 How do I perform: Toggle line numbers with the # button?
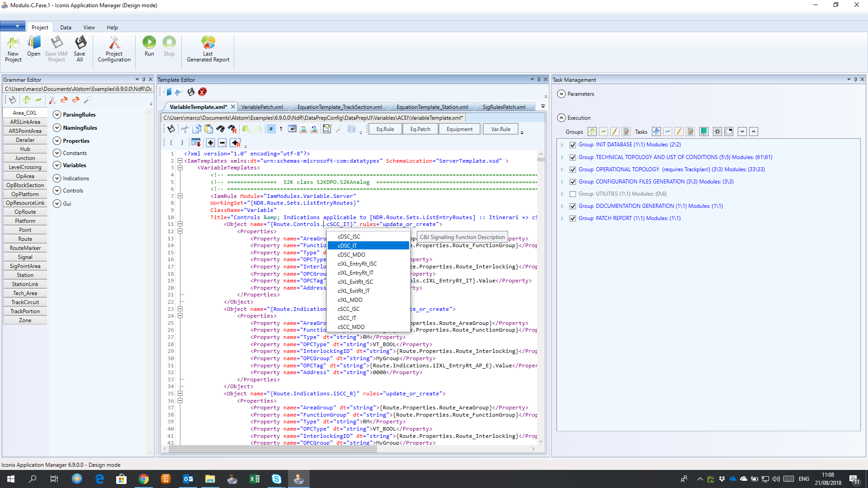tap(271, 129)
